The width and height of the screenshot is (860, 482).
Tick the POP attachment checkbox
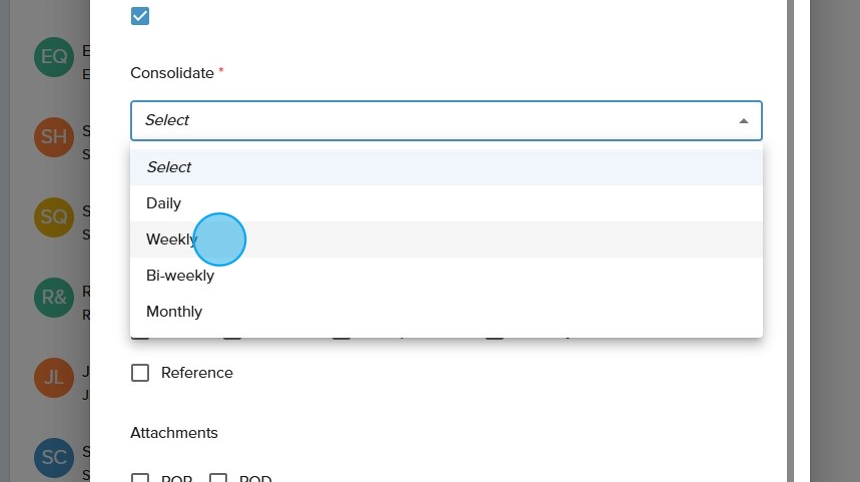tap(140, 479)
